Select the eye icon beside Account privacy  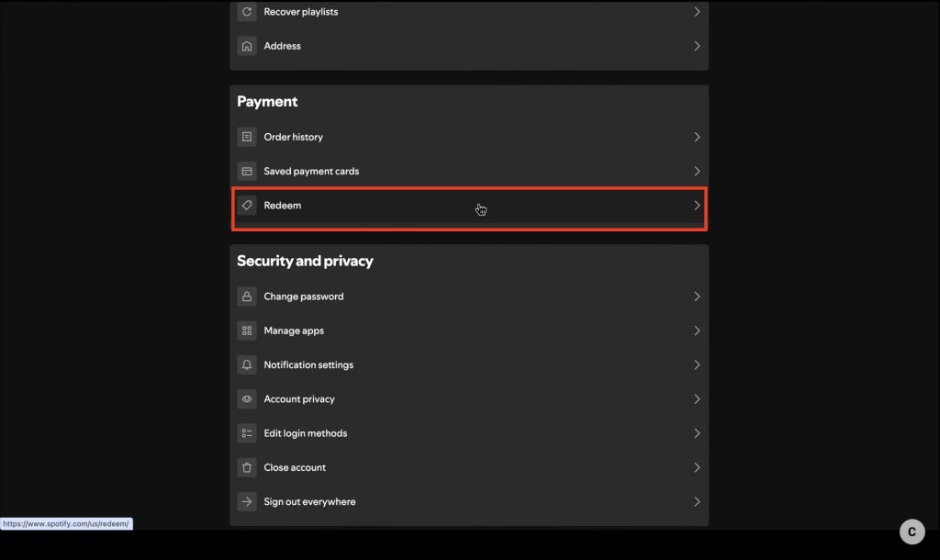(246, 398)
